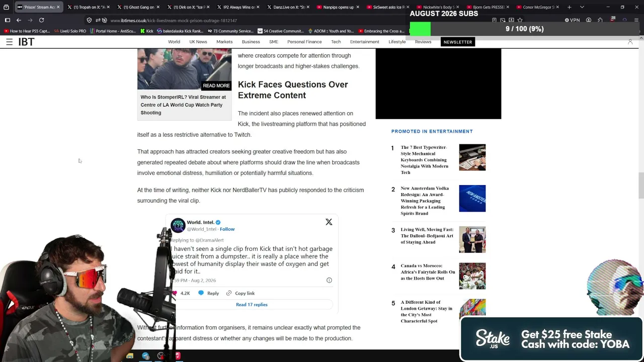Image resolution: width=644 pixels, height=362 pixels.
Task: Close the Ghost Gang on X tab
Action: pos(158,7)
